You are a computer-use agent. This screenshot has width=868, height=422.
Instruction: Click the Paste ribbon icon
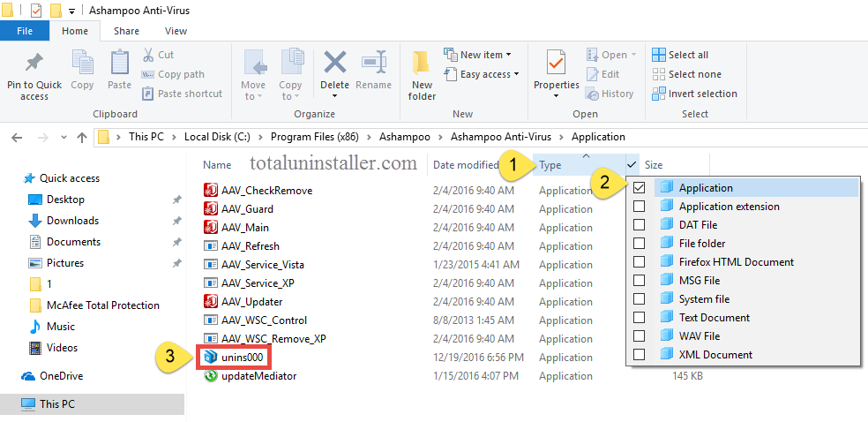pyautogui.click(x=120, y=62)
